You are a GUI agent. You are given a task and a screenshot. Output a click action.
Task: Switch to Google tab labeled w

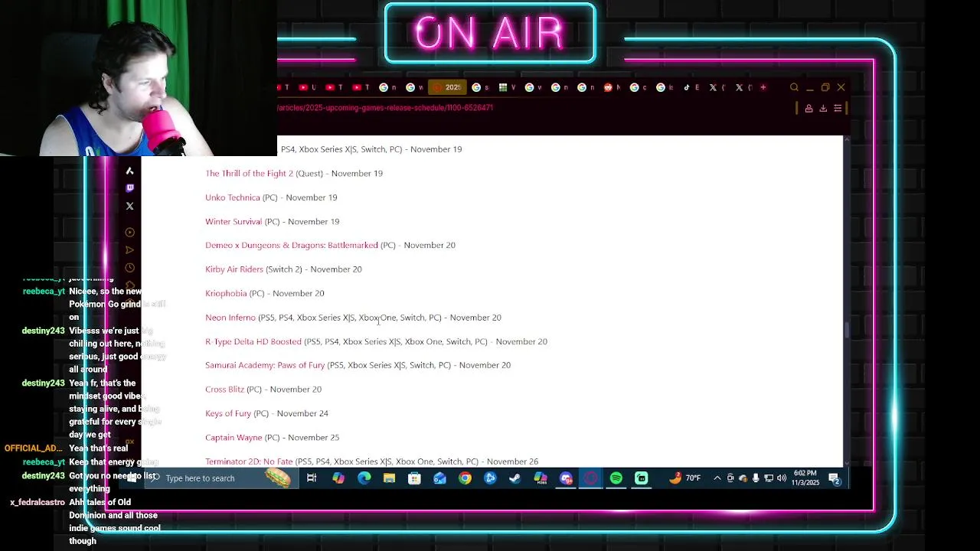414,87
